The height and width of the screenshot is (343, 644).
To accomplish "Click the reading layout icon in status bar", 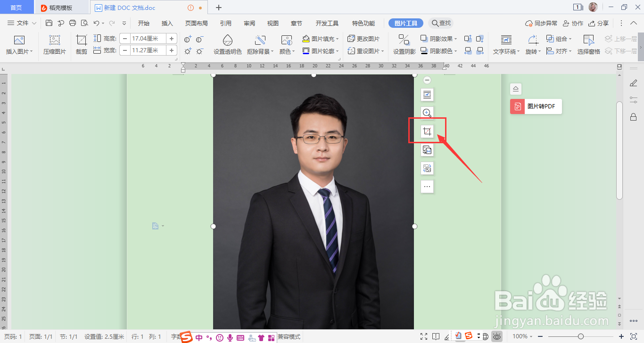I will coord(436,336).
